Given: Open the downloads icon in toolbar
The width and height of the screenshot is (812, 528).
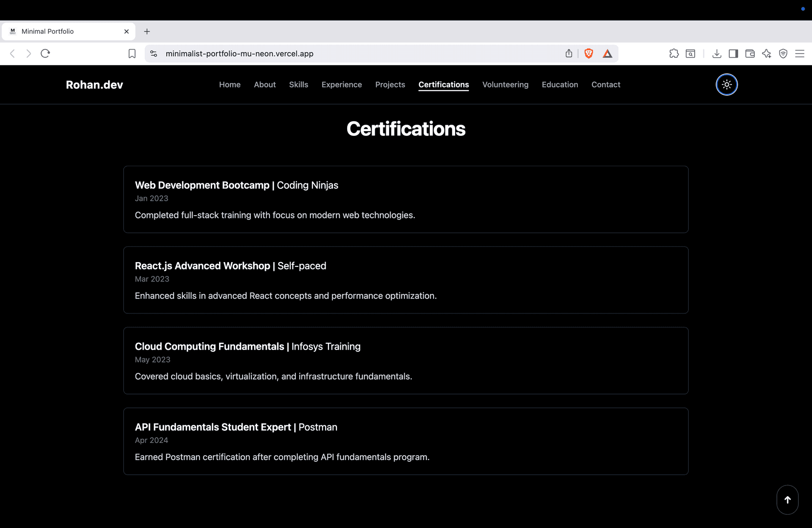Looking at the screenshot, I should coord(717,54).
